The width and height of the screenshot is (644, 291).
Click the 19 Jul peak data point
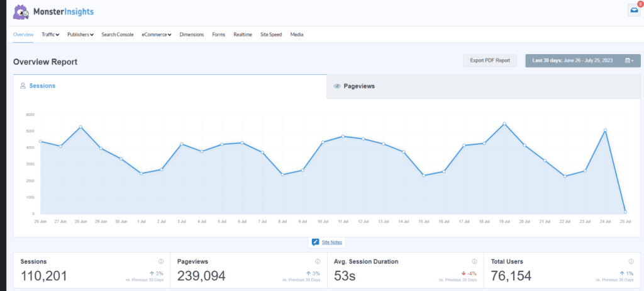(x=504, y=123)
